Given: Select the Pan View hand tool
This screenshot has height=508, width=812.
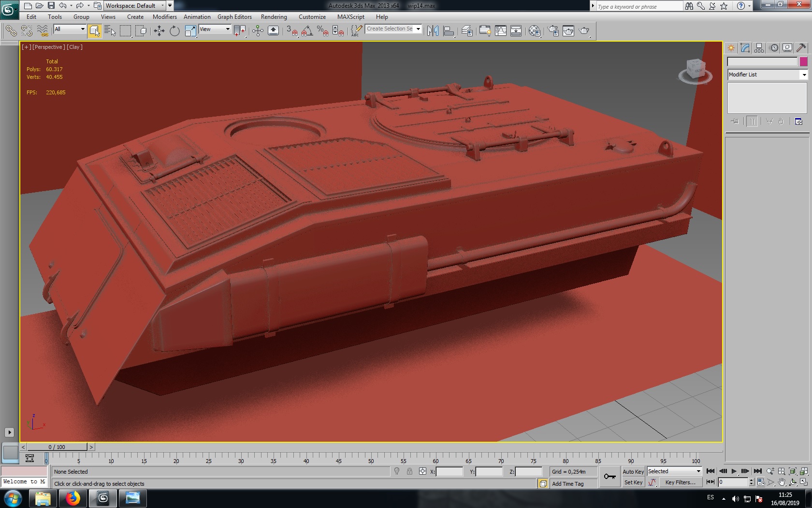Looking at the screenshot, I should click(782, 482).
